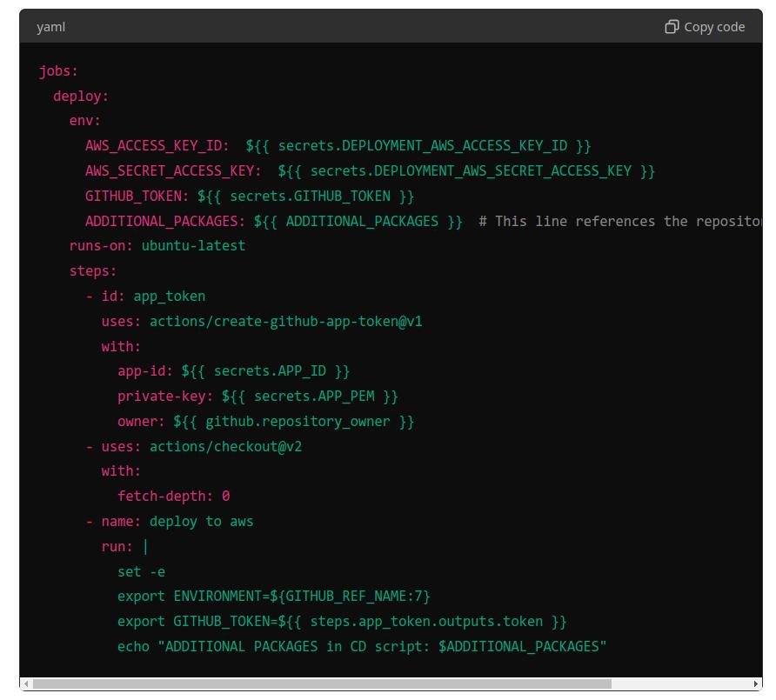Click the export ENVIRONMENT line
776x700 pixels.
(274, 597)
